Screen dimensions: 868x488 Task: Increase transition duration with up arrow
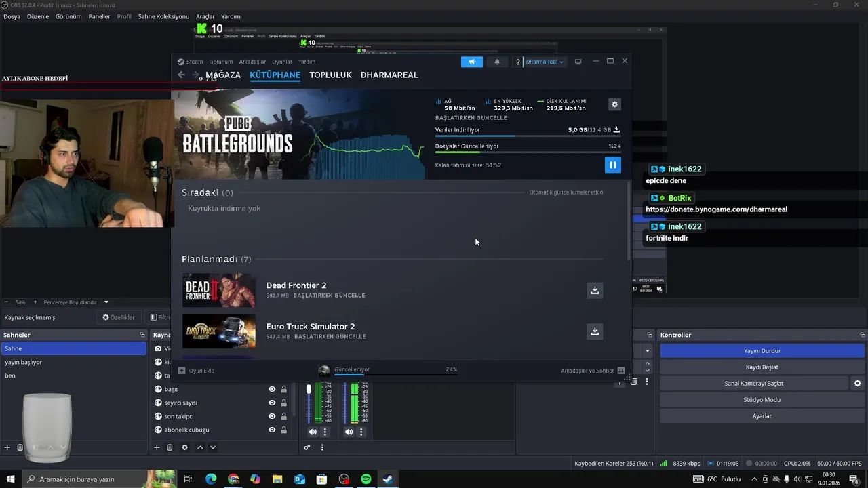click(x=647, y=364)
